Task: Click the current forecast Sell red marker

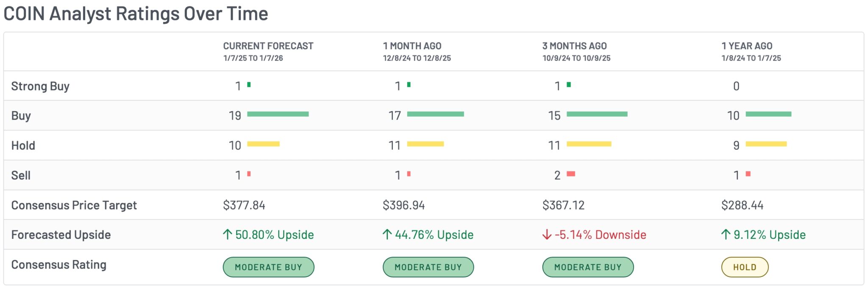Action: click(249, 174)
